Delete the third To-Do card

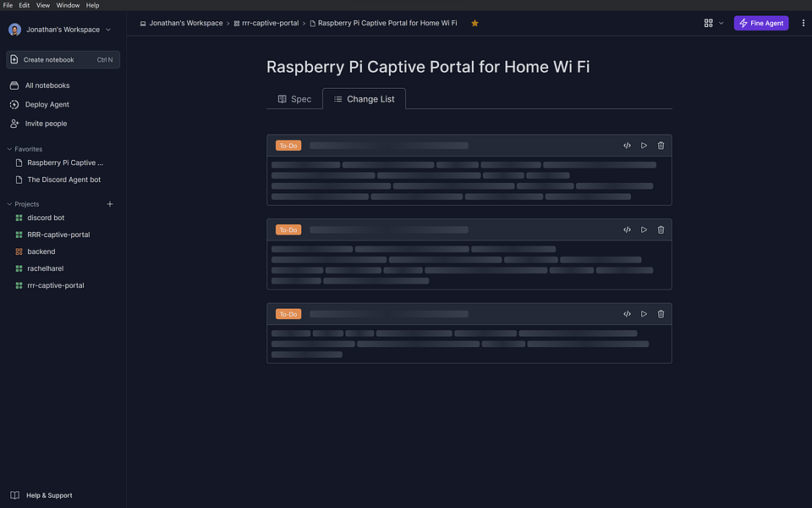click(661, 313)
